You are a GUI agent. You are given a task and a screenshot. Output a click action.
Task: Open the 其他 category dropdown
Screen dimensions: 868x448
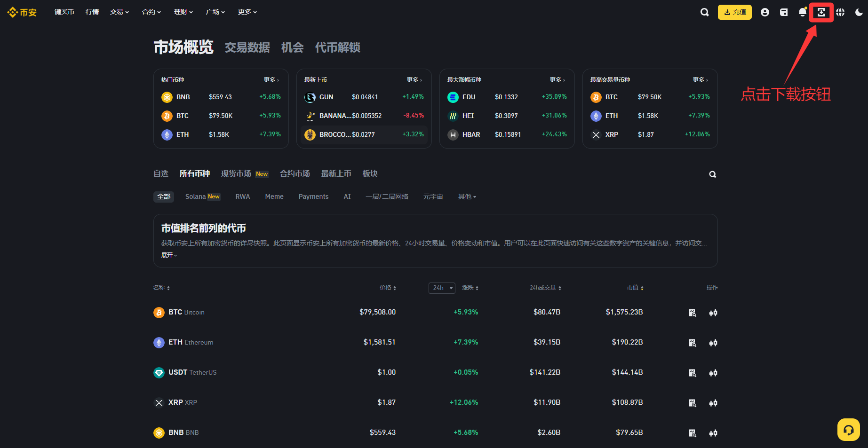(x=467, y=196)
